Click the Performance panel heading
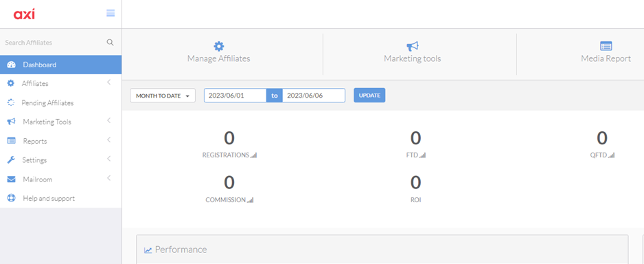The width and height of the screenshot is (644, 264). point(181,250)
